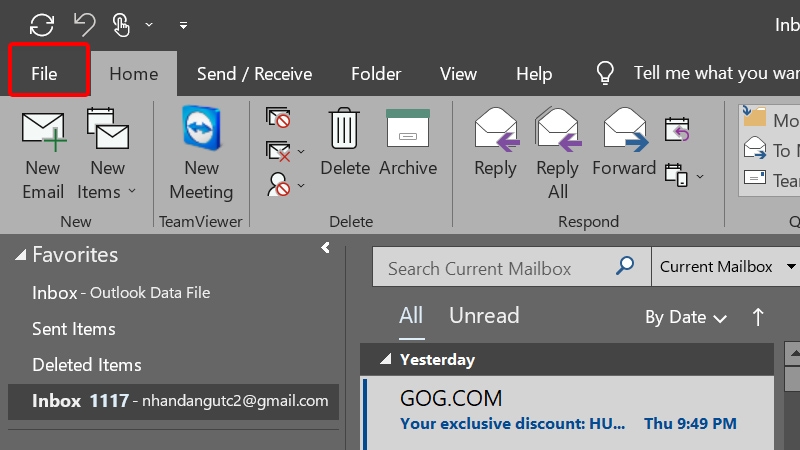
Task: Open Touch/Mouse mode dropdown arrow
Action: (149, 24)
